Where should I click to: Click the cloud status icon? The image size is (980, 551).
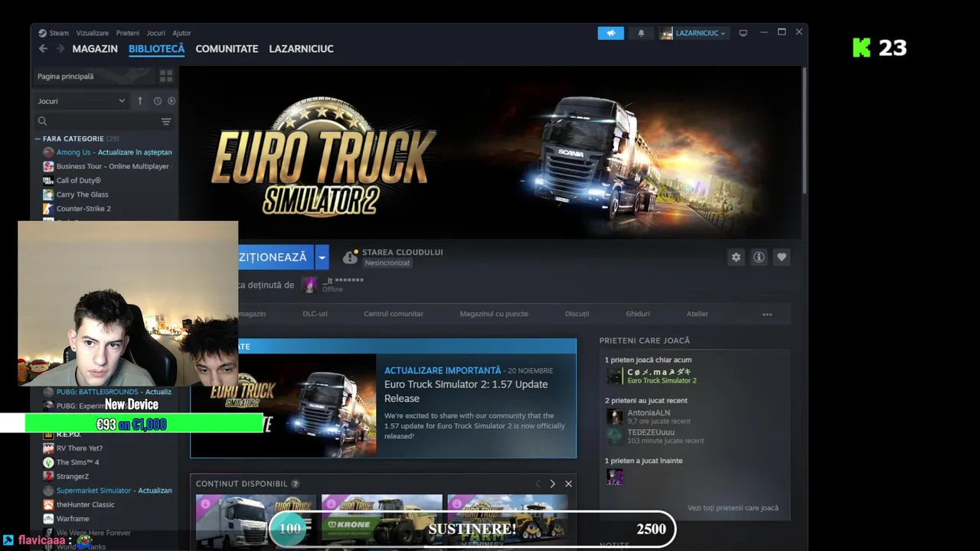click(350, 257)
